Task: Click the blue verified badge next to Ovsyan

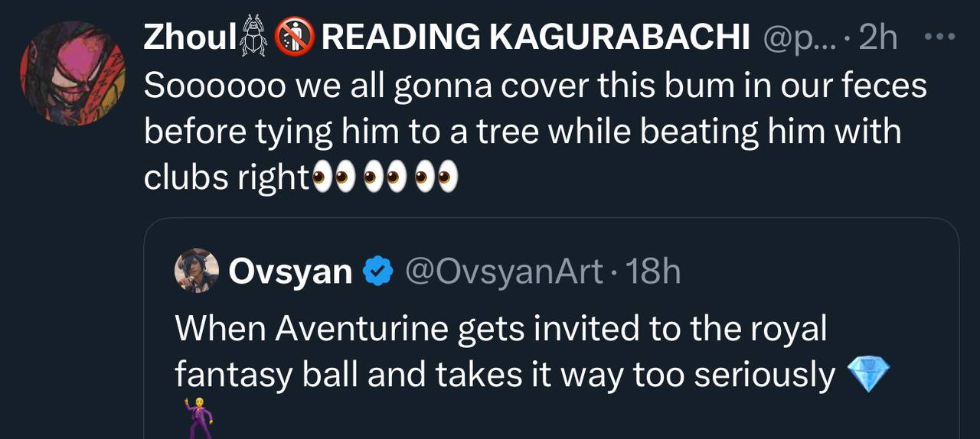Action: 377,271
